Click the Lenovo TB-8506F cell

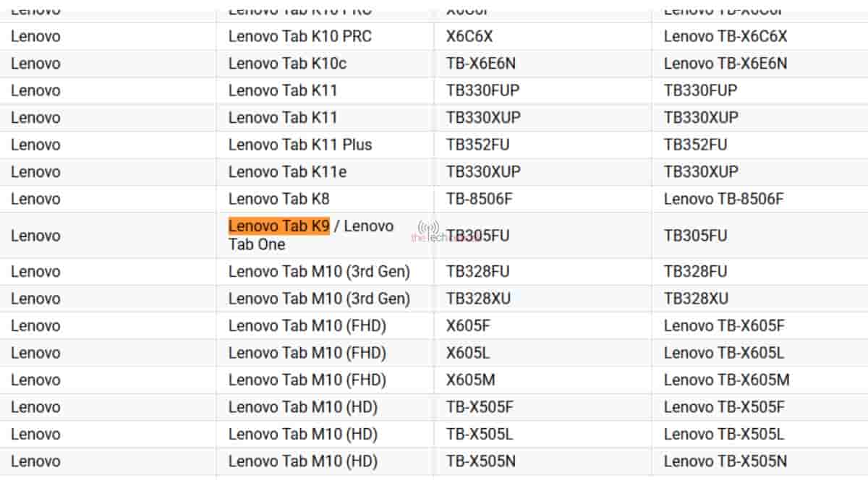pos(723,199)
